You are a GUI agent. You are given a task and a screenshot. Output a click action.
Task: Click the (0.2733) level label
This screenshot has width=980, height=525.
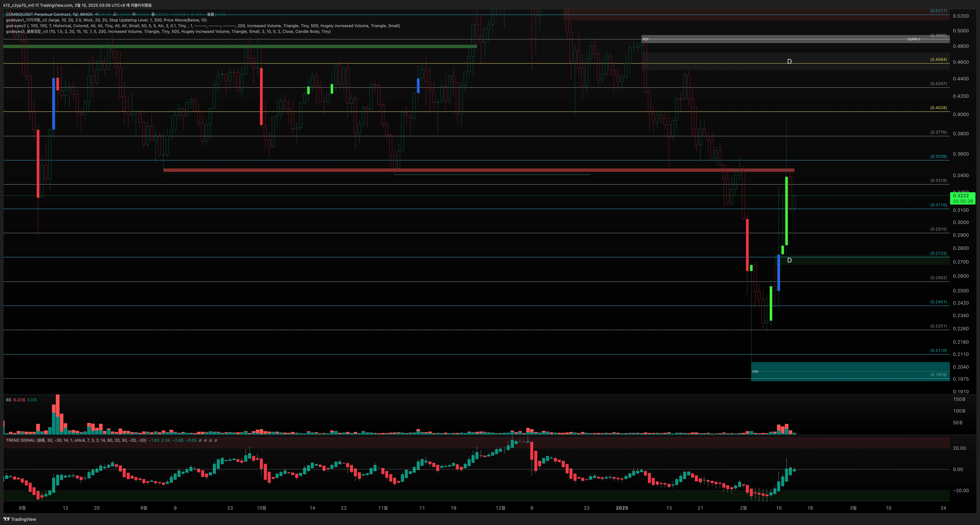coord(939,253)
